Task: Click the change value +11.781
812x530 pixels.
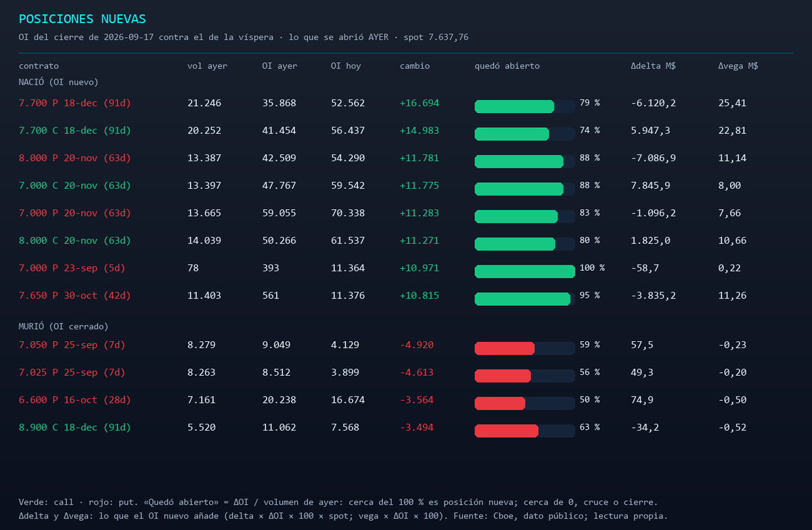Action: coord(420,158)
